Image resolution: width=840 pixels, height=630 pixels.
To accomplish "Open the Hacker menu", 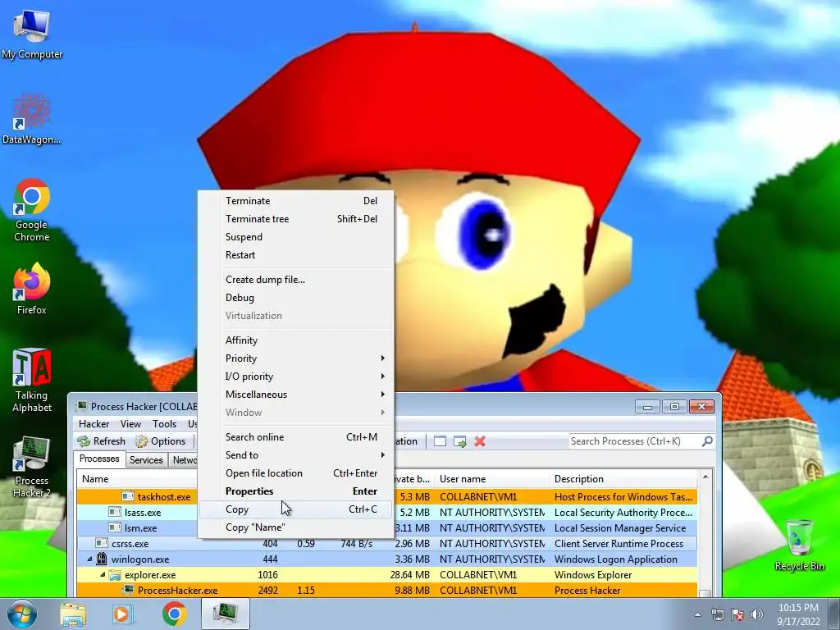I will pos(94,424).
